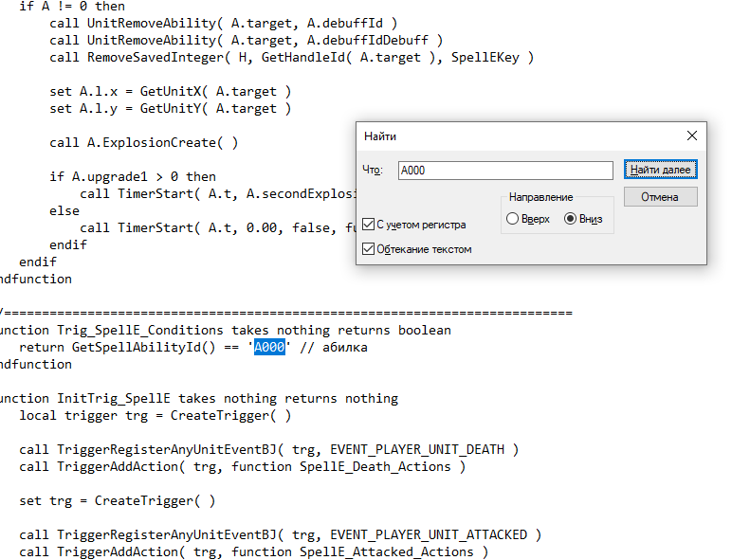The width and height of the screenshot is (750, 560).
Task: Click the // абилка comment
Action: click(x=334, y=348)
